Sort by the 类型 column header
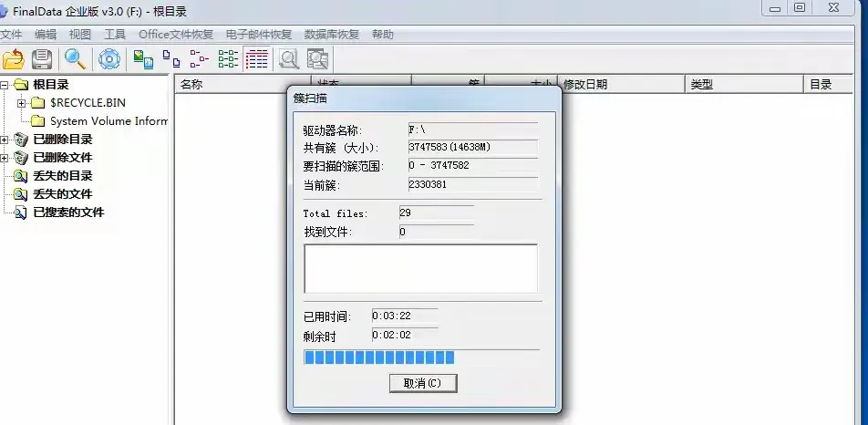 (745, 85)
